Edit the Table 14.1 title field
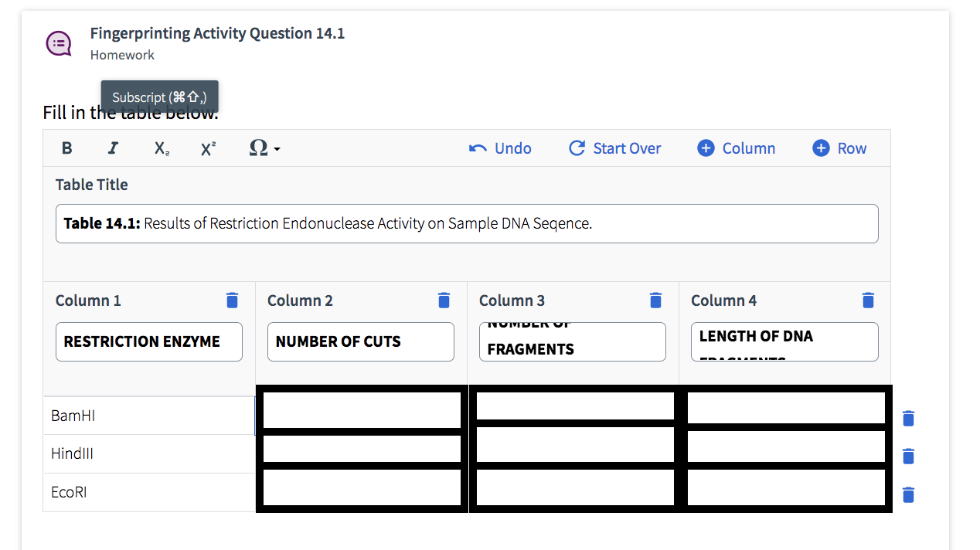The image size is (980, 550). click(x=467, y=223)
